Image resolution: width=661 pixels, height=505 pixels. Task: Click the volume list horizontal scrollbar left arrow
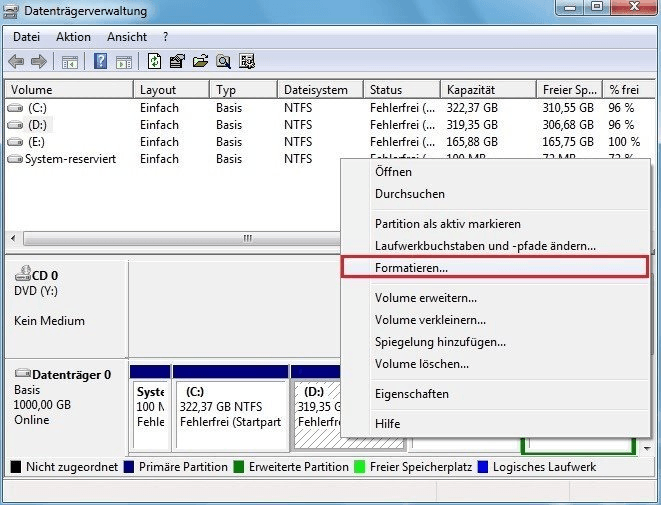pos(13,239)
